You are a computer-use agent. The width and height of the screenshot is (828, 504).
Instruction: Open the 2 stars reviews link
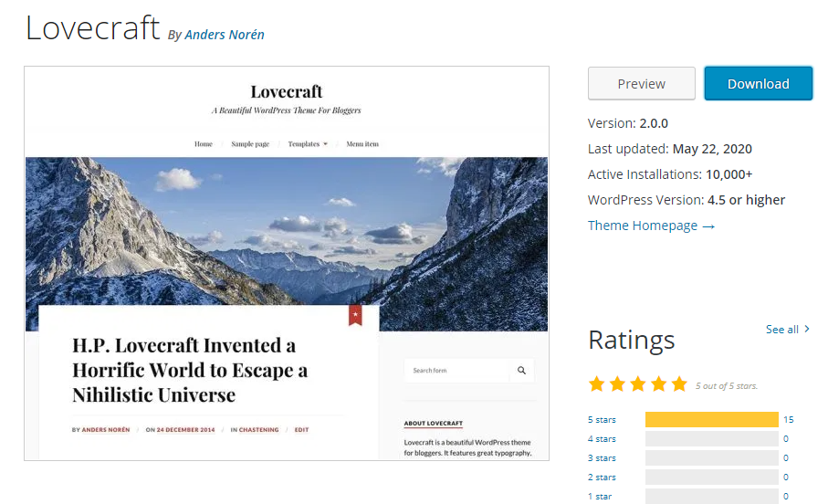[x=602, y=477]
